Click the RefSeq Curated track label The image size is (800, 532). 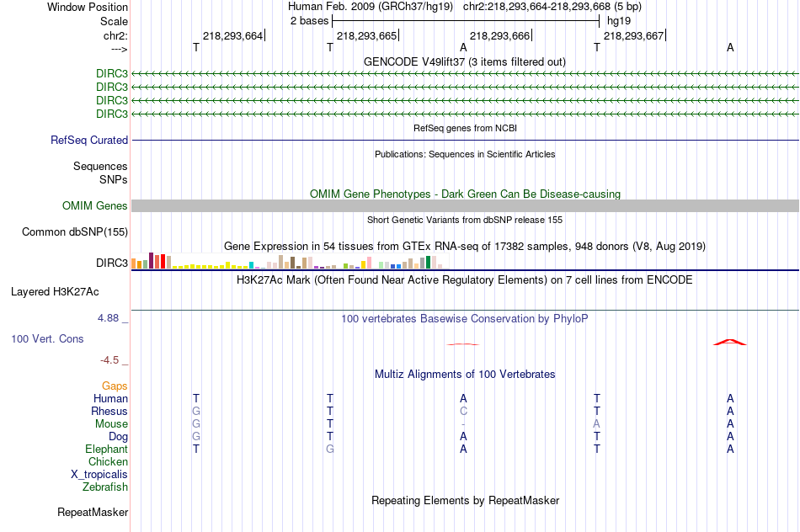click(x=89, y=140)
